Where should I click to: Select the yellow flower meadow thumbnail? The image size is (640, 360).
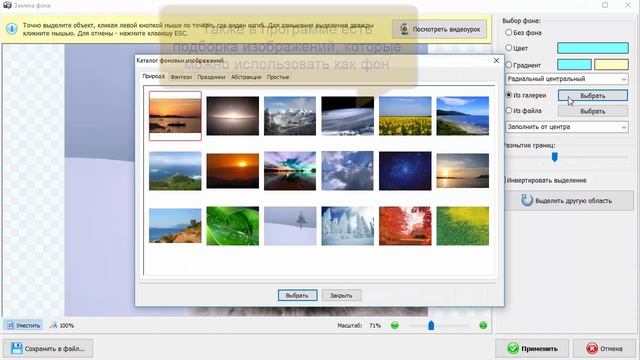[x=462, y=226]
